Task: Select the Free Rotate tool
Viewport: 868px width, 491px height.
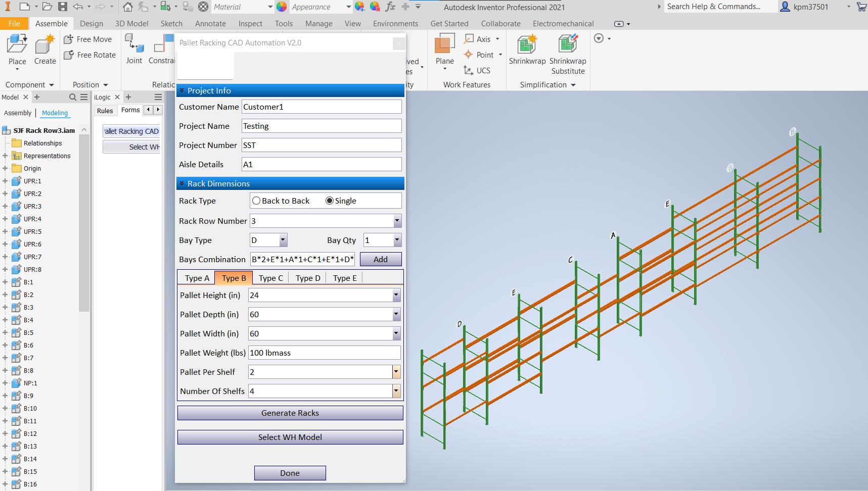Action: (x=90, y=55)
